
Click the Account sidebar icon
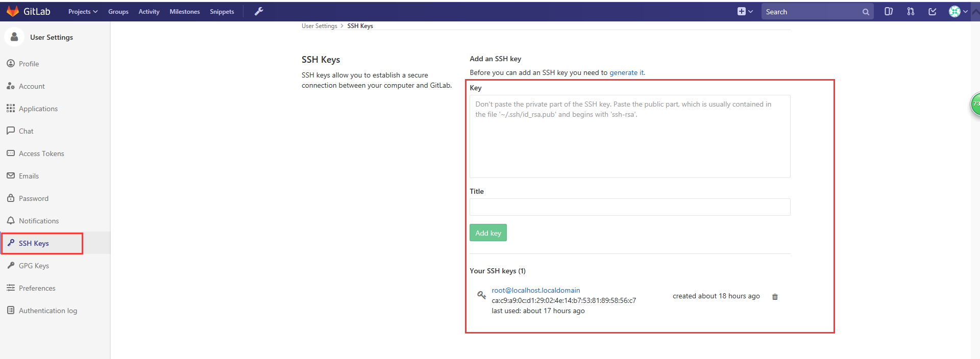[x=11, y=86]
